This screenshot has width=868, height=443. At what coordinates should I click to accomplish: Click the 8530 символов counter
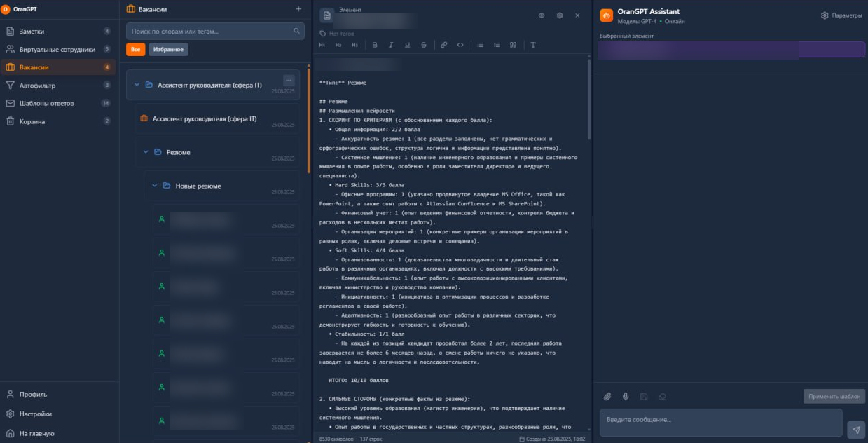point(335,439)
